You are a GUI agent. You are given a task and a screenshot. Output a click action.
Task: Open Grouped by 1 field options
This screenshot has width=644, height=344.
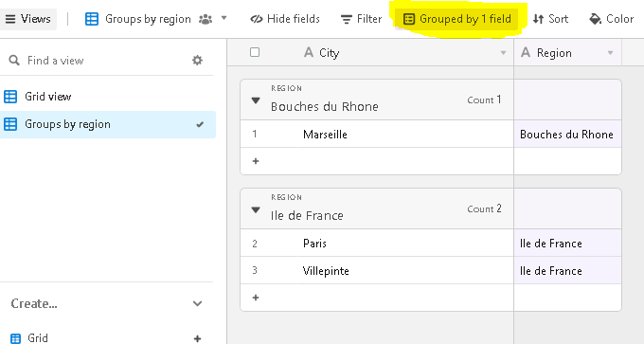(457, 19)
